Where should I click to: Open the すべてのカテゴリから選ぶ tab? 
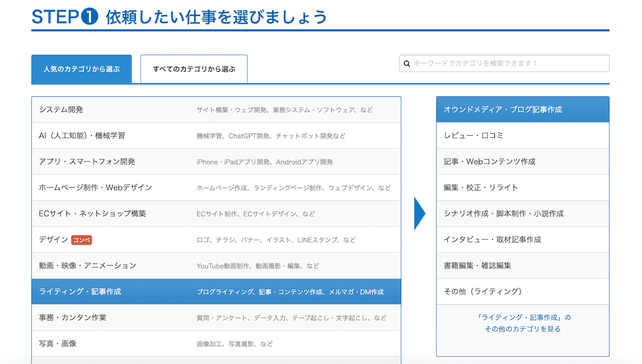pyautogui.click(x=194, y=69)
